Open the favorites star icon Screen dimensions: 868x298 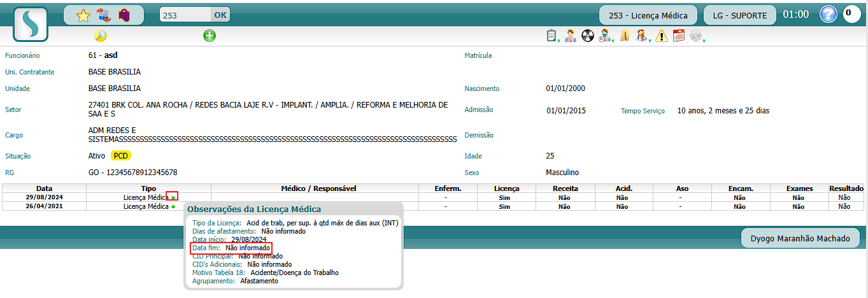[x=83, y=15]
